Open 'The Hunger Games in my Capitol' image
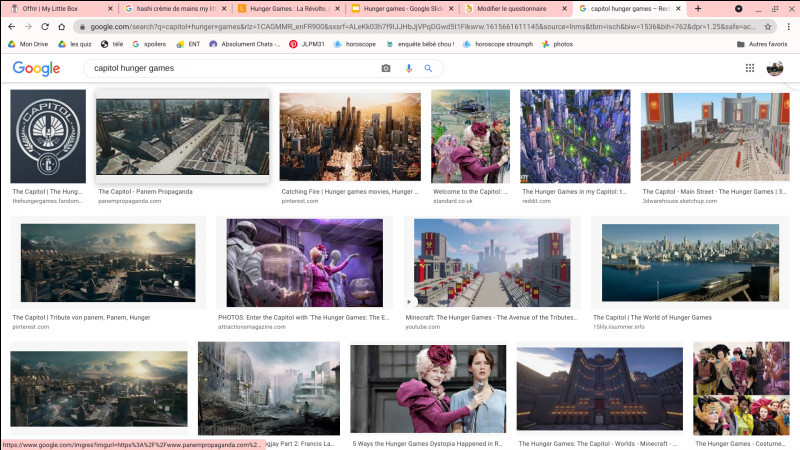The width and height of the screenshot is (800, 450). click(575, 136)
